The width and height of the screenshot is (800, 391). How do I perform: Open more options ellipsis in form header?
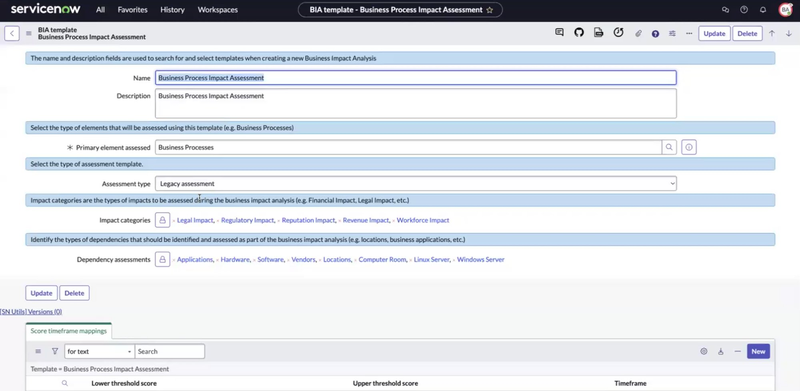click(x=689, y=34)
